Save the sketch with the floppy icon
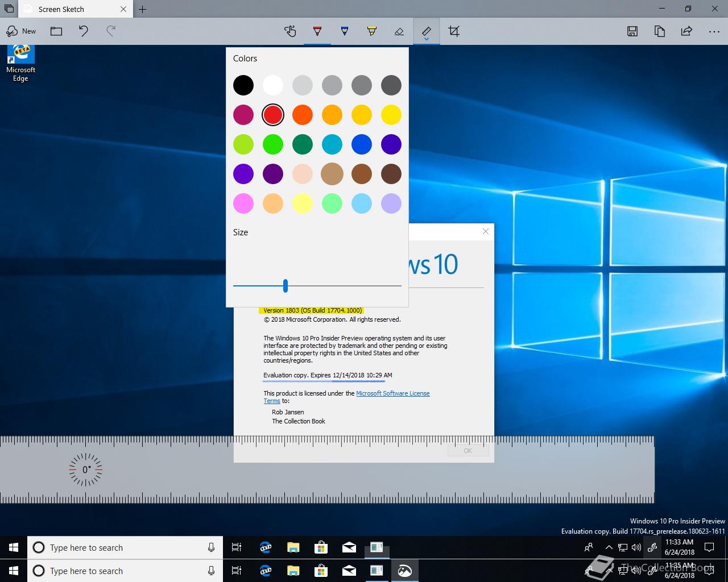The image size is (728, 582). pos(632,31)
